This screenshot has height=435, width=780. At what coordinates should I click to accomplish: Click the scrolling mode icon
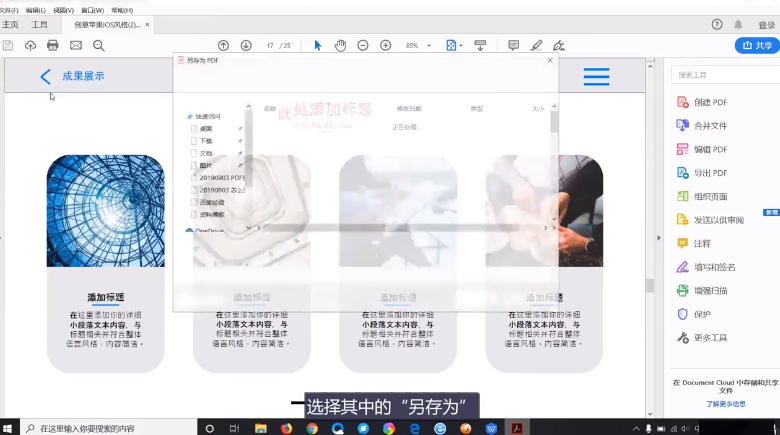tap(480, 45)
